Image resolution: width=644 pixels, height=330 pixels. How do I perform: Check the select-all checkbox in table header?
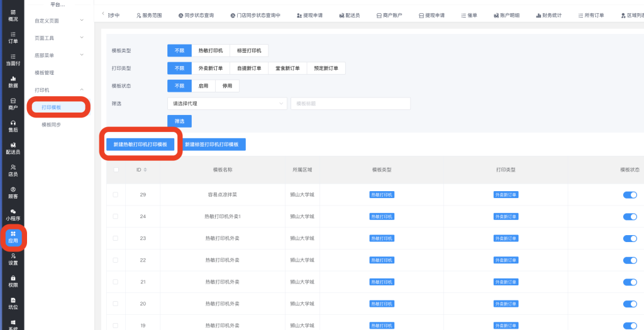(x=115, y=170)
